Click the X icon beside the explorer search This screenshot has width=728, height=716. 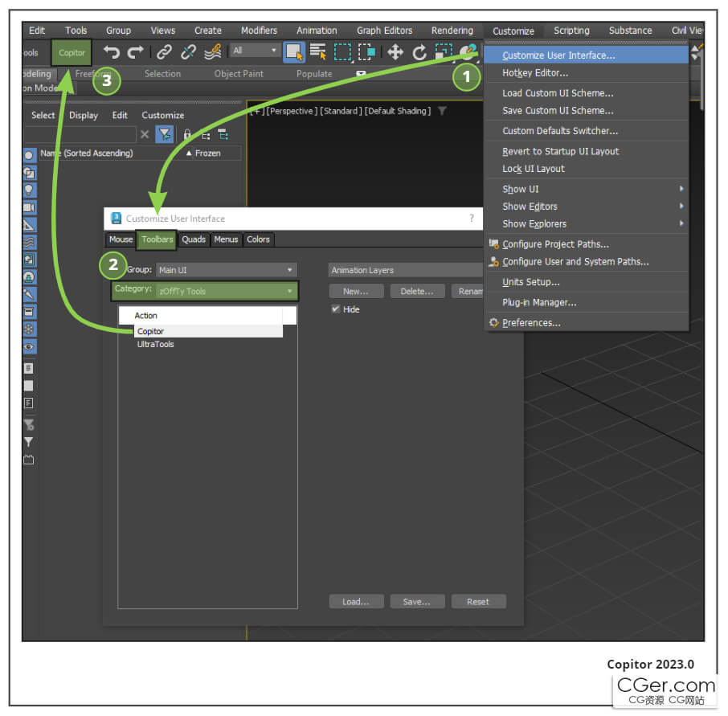[145, 135]
